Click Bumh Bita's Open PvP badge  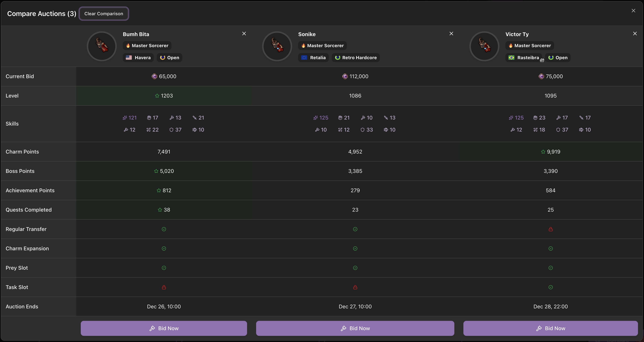pyautogui.click(x=170, y=58)
